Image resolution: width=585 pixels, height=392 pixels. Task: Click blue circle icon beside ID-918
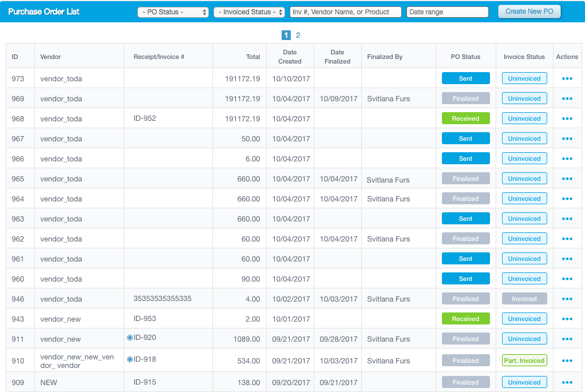[x=130, y=359]
